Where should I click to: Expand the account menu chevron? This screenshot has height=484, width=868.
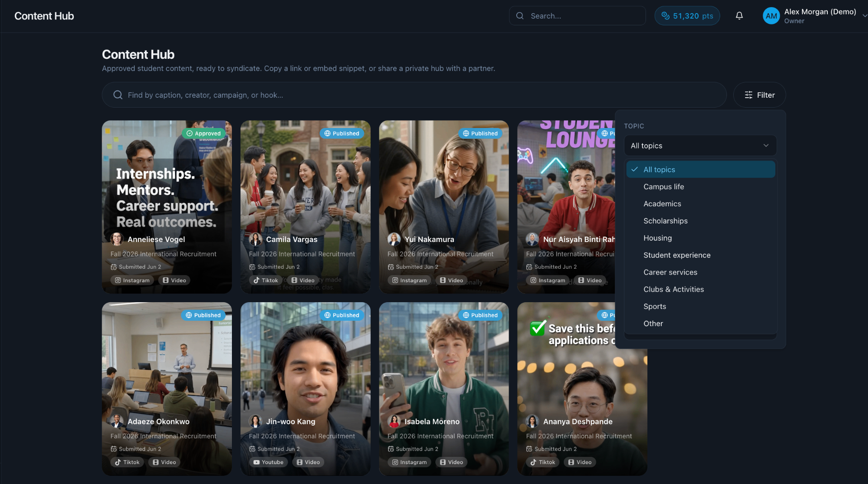[864, 16]
